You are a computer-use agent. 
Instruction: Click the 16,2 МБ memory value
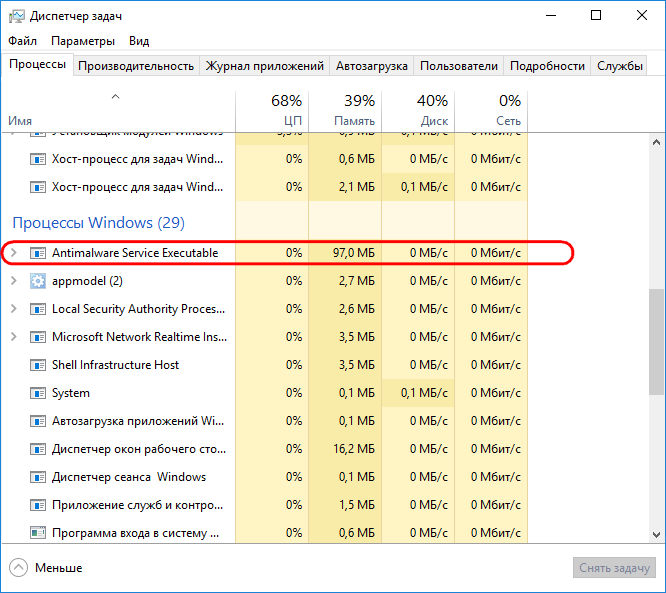click(x=354, y=449)
